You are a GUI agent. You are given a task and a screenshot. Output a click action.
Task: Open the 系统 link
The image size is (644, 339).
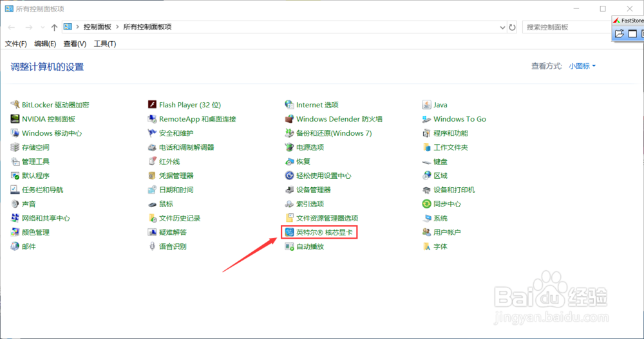[x=440, y=218]
